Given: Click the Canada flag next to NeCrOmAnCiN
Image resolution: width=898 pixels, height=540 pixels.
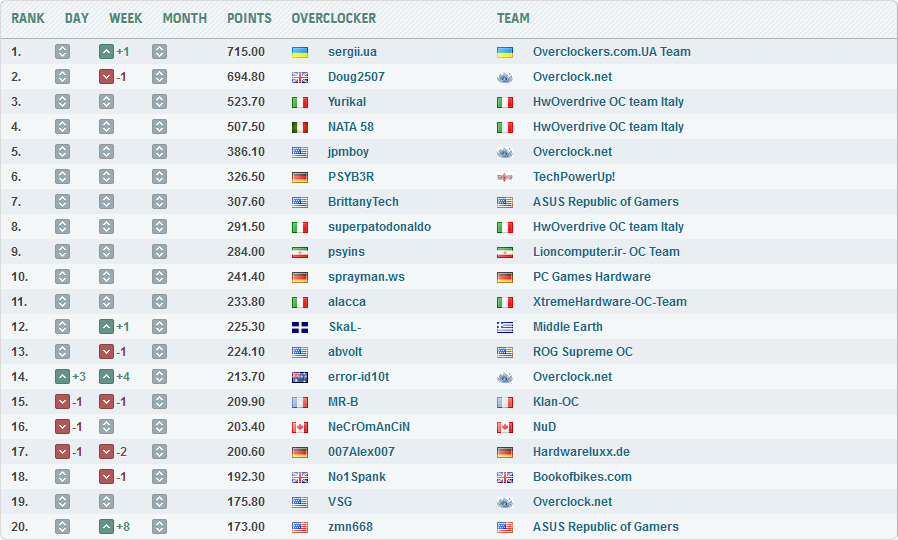Looking at the screenshot, I should point(299,427).
